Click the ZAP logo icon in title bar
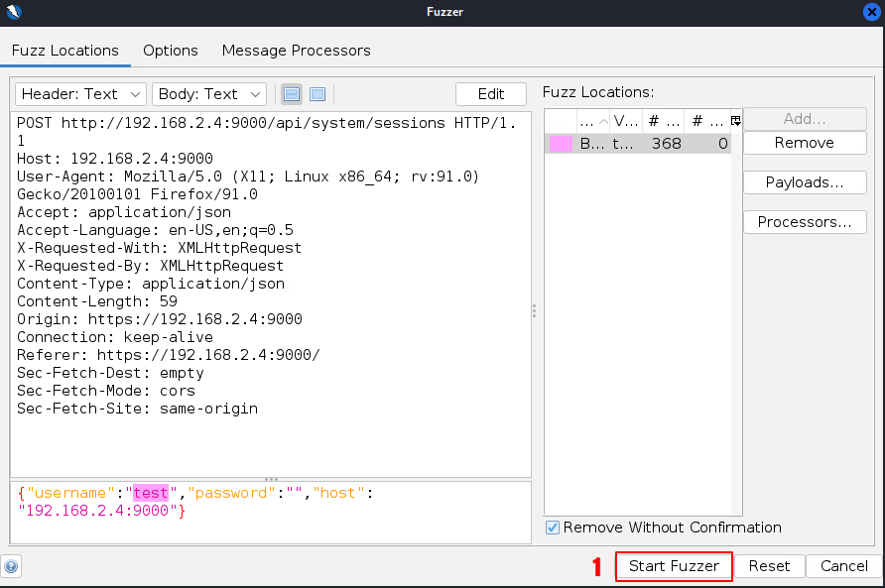The width and height of the screenshot is (885, 588). 12,12
